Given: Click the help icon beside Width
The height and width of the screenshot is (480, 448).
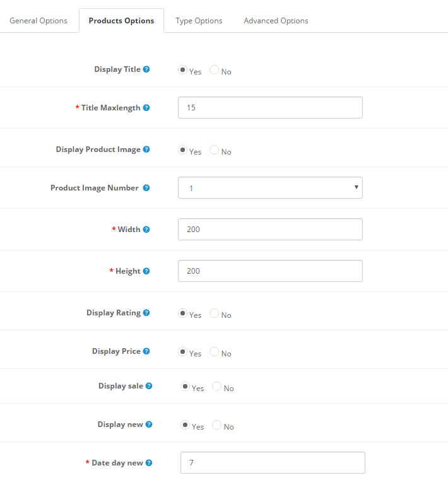Looking at the screenshot, I should (146, 230).
